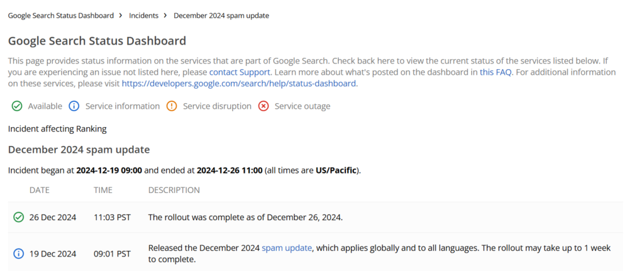The image size is (644, 271).
Task: Open the this FAQ link
Action: (496, 72)
